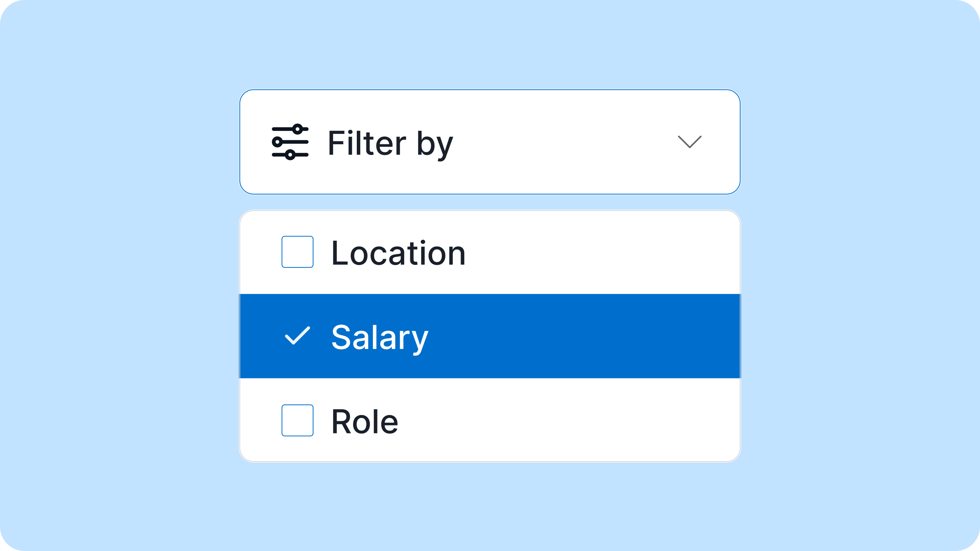Click the gap between dropdown and options list
The height and width of the screenshot is (551, 980).
pos(490,202)
